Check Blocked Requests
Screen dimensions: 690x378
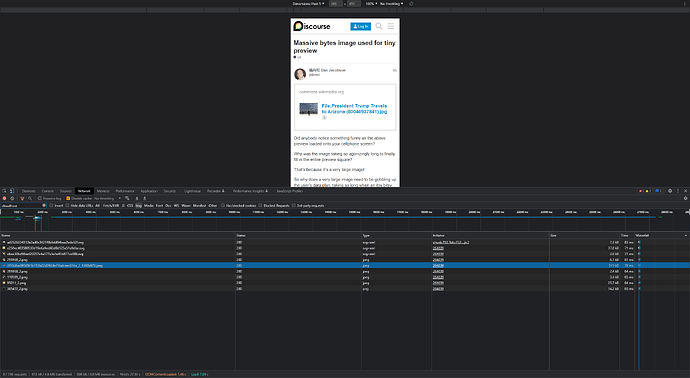coord(261,206)
